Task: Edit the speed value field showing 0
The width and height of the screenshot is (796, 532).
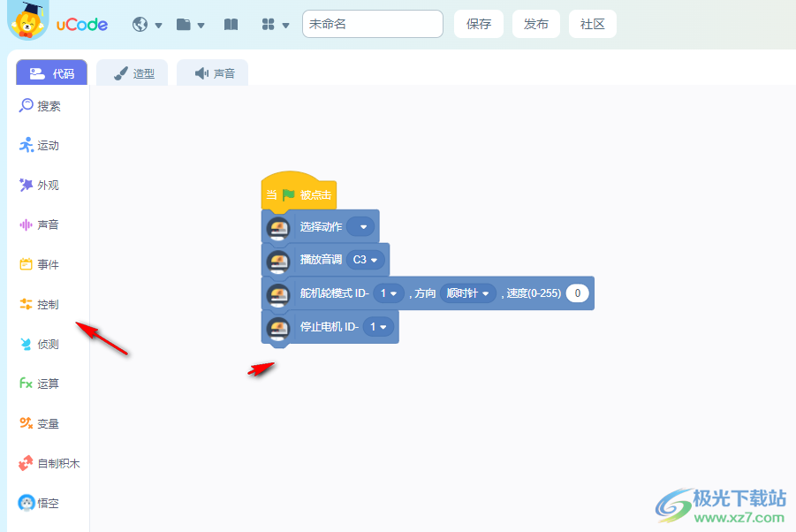Action: [x=577, y=293]
